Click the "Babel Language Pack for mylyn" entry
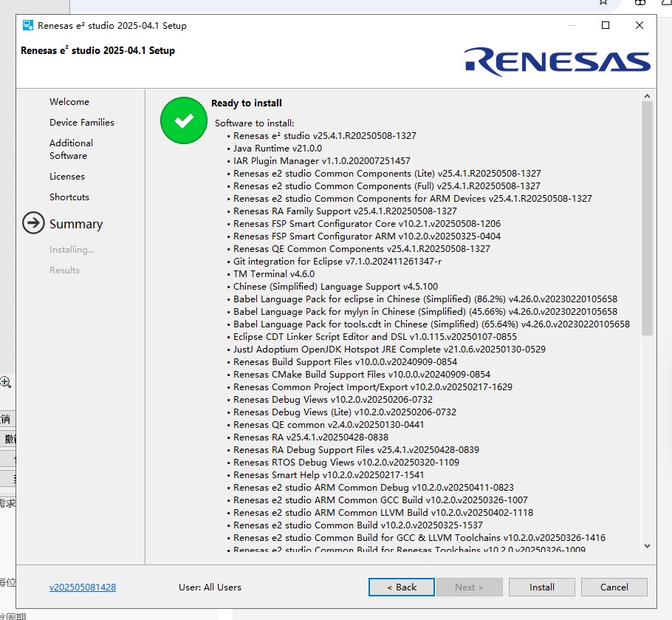The image size is (672, 620). (425, 311)
